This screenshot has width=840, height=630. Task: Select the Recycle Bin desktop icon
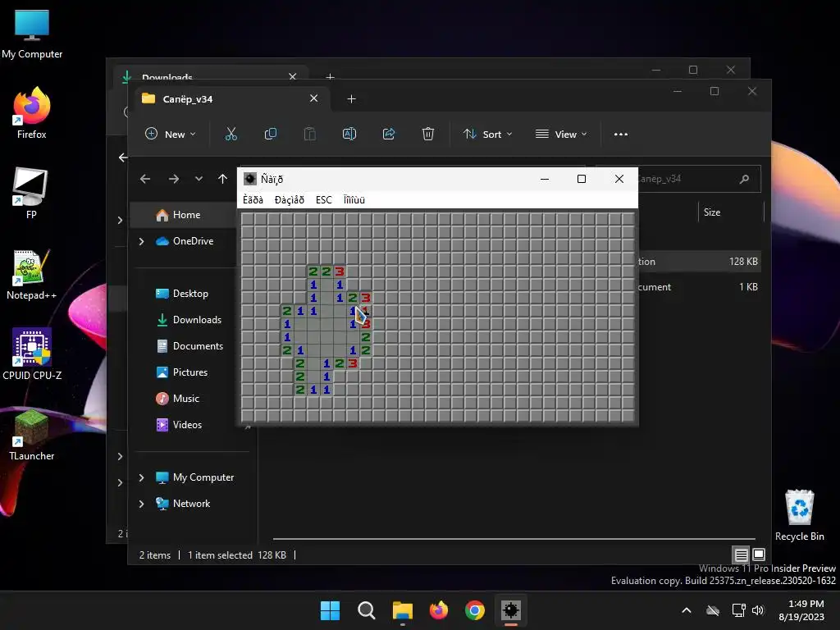point(799,515)
